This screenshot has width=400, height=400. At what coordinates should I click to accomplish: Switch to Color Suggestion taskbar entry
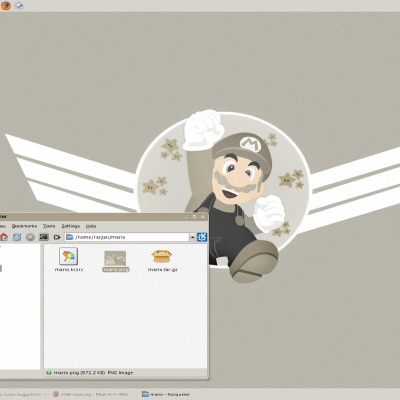point(24,394)
